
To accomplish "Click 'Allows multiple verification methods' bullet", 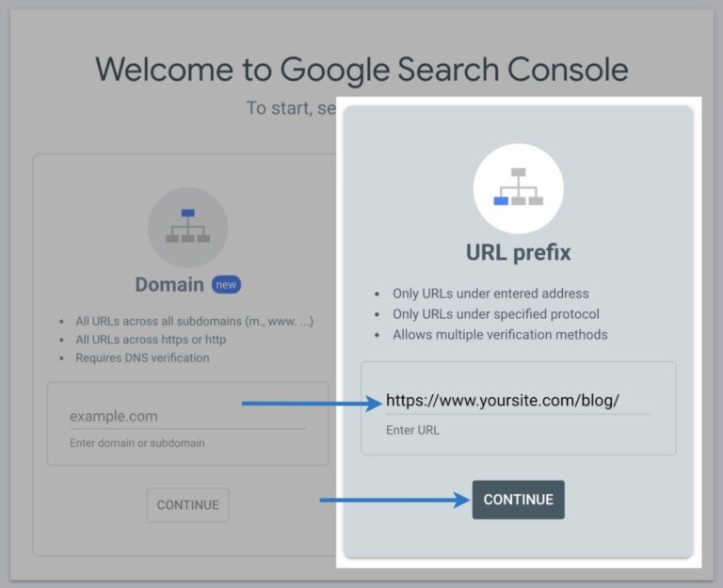I will tap(500, 334).
